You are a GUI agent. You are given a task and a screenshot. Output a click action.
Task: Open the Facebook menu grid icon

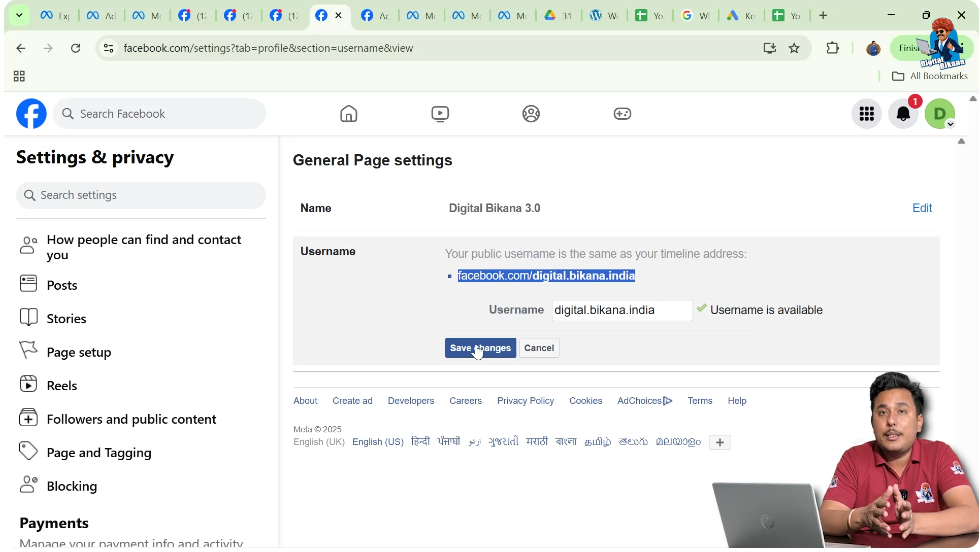pyautogui.click(x=867, y=114)
